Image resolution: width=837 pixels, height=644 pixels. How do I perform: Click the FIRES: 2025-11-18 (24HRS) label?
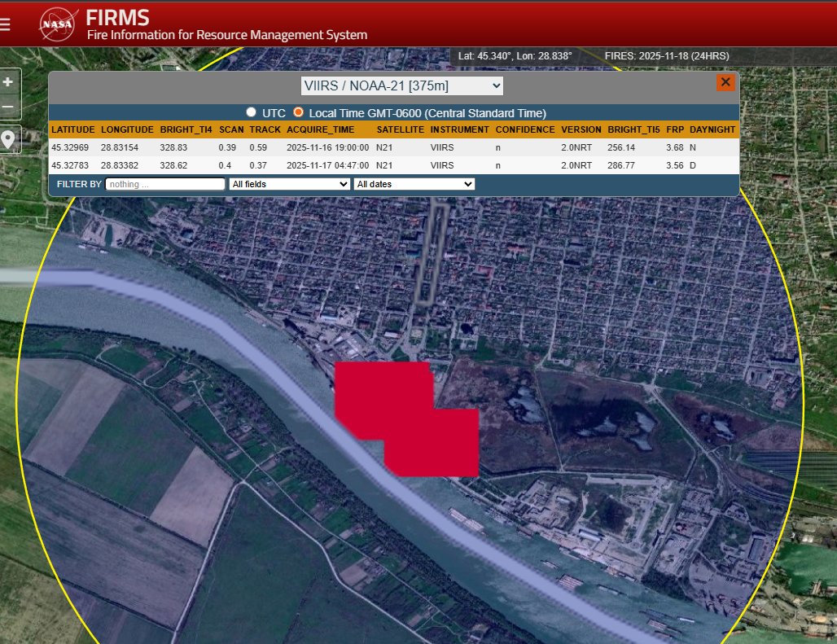coord(667,56)
